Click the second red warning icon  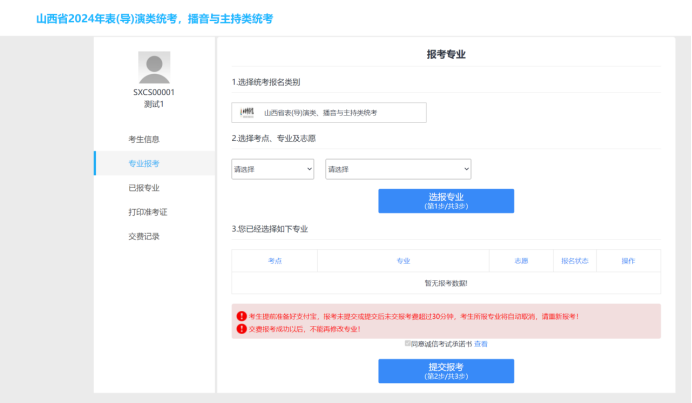point(241,328)
